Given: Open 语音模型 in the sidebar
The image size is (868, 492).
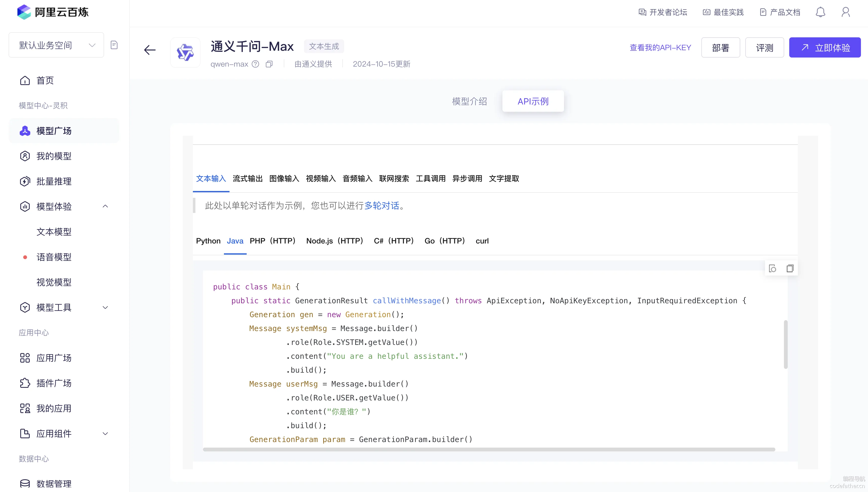Looking at the screenshot, I should pos(54,257).
